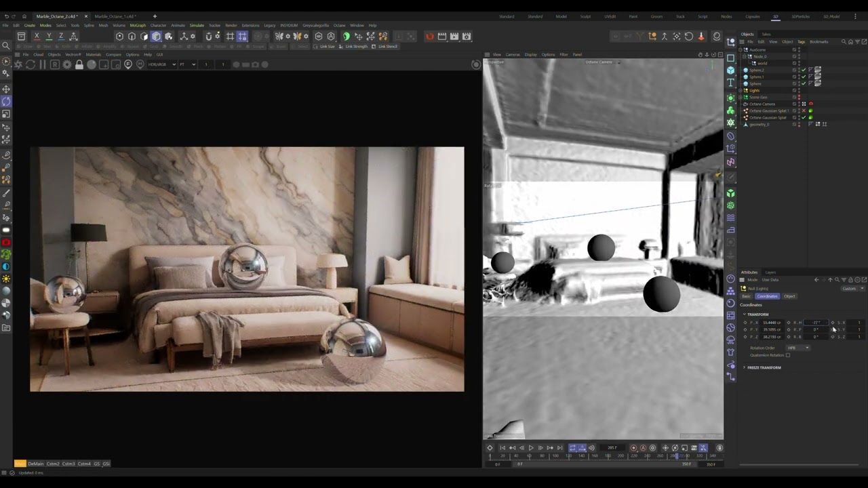Viewport: 868px width, 488px height.
Task: Enable Octane Gaussian Splat.1 red cross
Action: coord(804,110)
